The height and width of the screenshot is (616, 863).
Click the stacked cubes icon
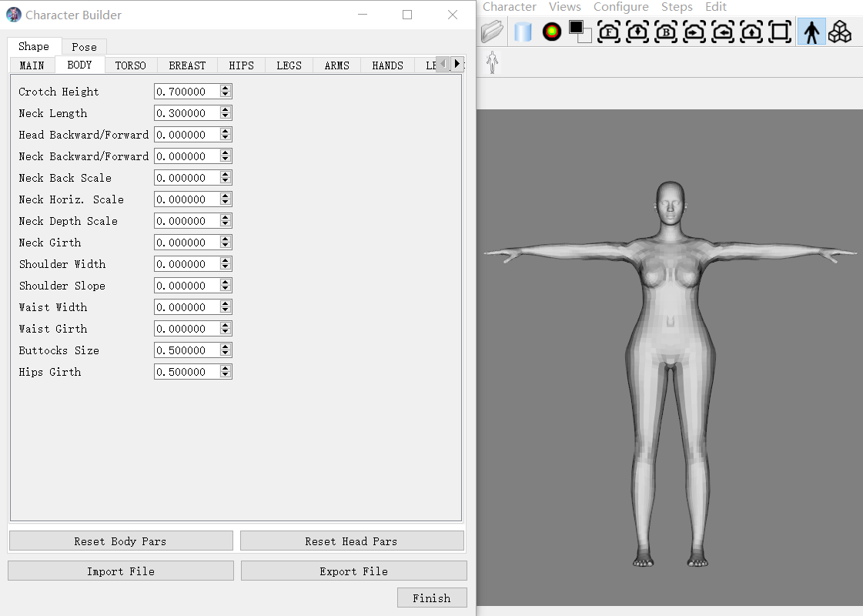tap(840, 32)
